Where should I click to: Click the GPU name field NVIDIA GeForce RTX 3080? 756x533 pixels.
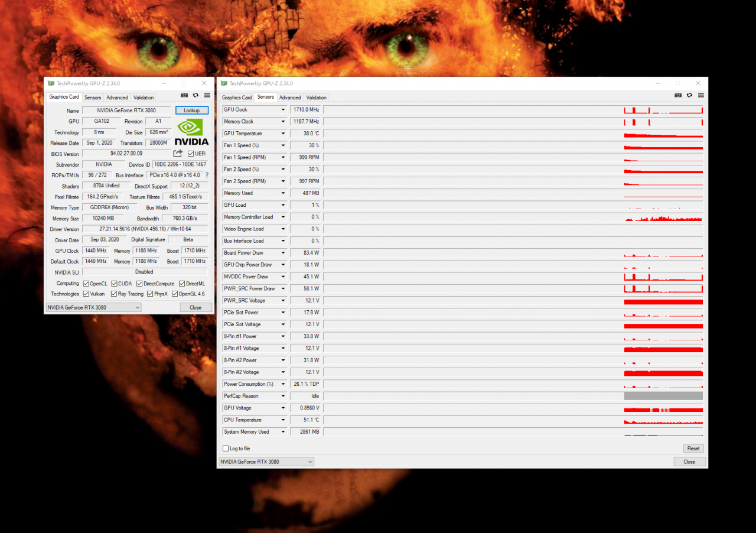[x=126, y=110]
